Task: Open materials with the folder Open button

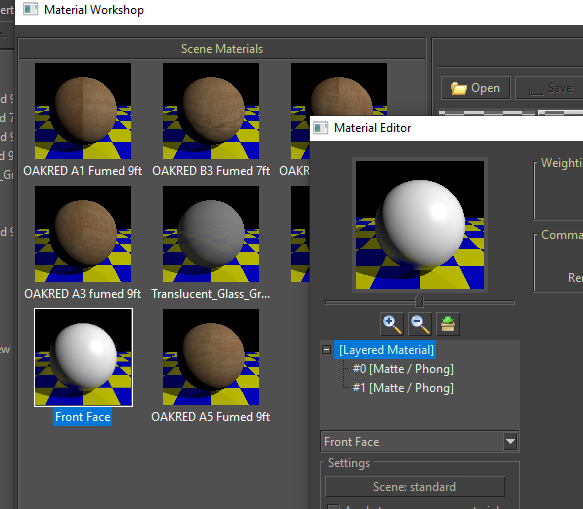Action: [476, 88]
